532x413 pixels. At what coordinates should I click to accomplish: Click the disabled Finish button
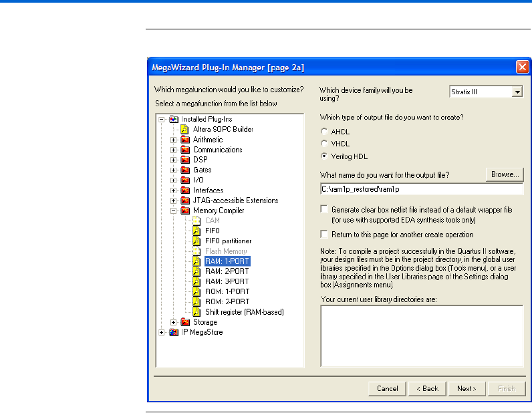(507, 388)
